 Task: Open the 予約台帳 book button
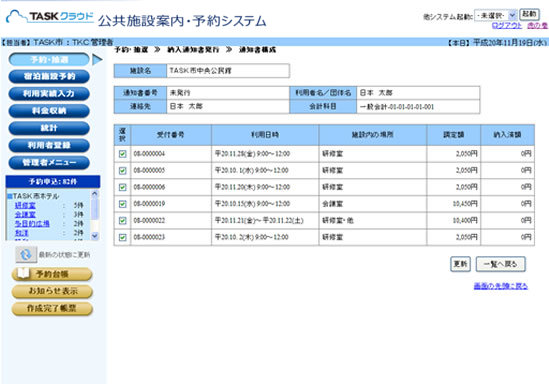[x=52, y=274]
